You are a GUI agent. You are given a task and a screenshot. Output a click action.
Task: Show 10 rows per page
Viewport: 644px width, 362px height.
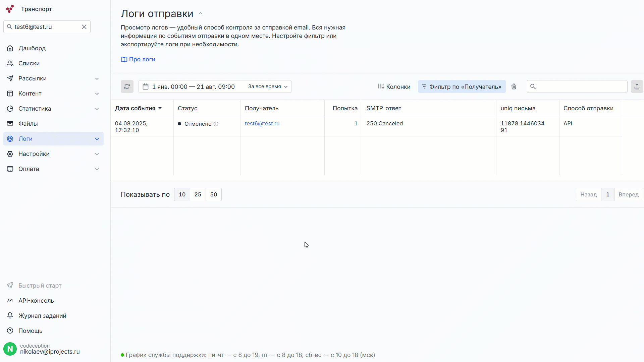point(182,194)
